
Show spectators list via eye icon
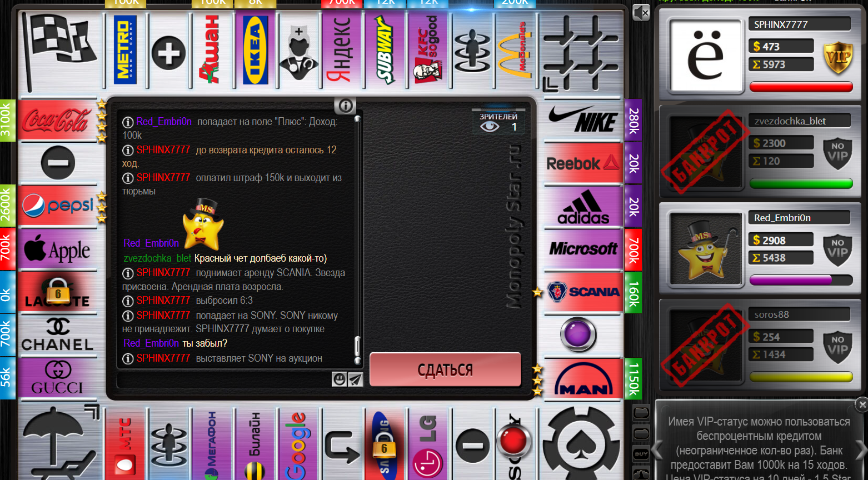(x=490, y=127)
